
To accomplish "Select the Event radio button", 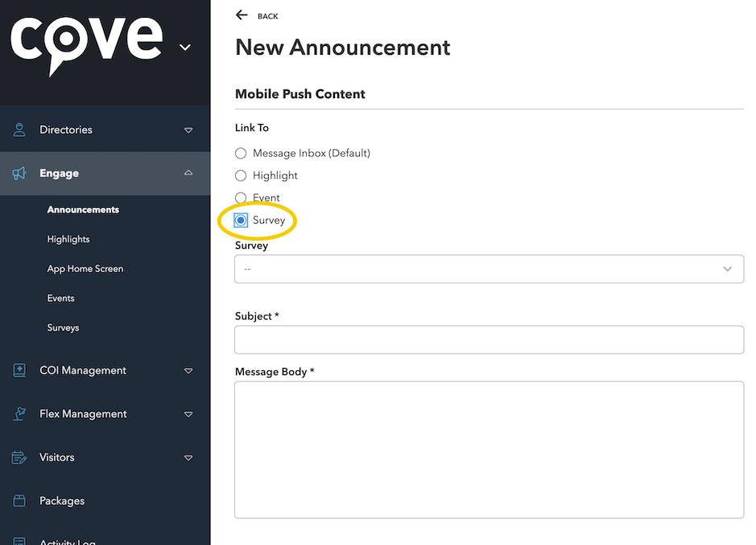I will (241, 198).
